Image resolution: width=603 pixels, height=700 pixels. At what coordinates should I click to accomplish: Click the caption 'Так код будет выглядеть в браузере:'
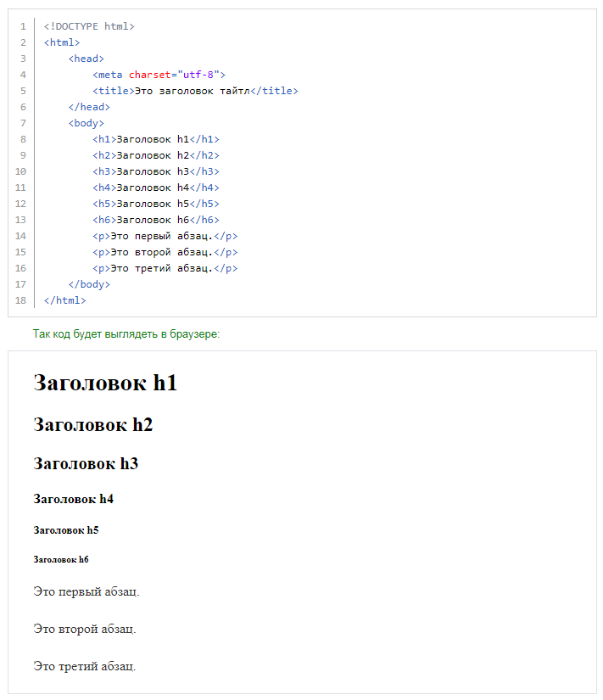point(126,334)
